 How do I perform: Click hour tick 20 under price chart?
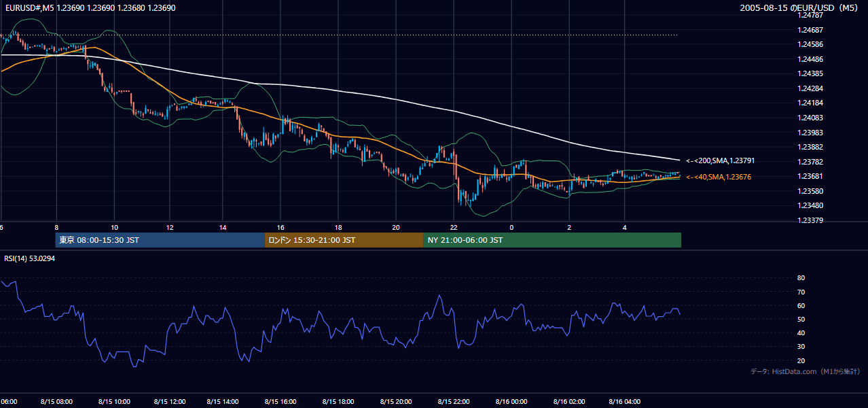pyautogui.click(x=396, y=228)
